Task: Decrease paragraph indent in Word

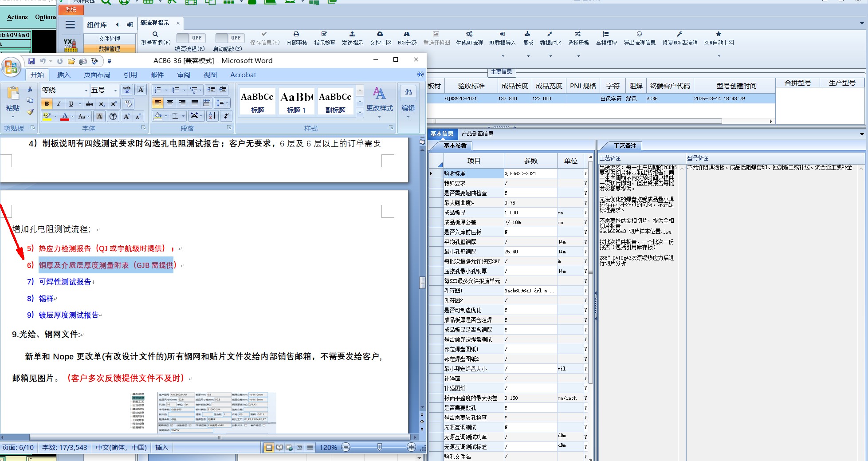Action: (212, 90)
